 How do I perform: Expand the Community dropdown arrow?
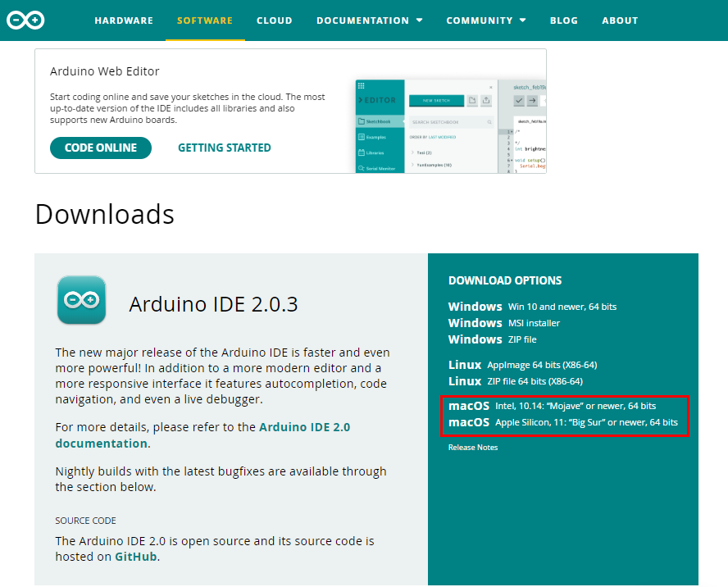tap(523, 20)
